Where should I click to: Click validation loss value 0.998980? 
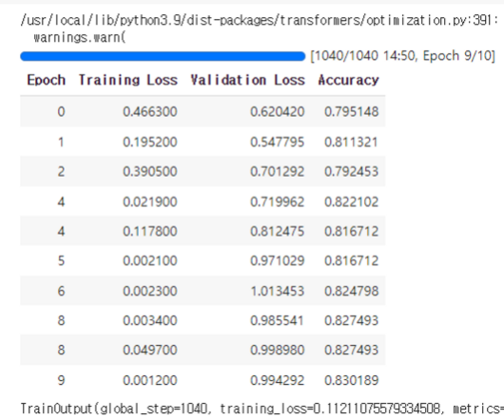(278, 350)
